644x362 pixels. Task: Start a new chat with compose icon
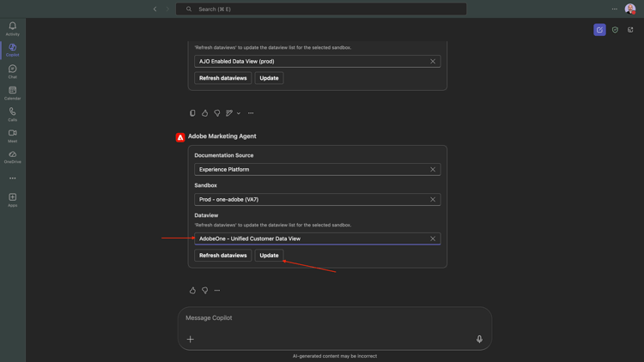(599, 29)
